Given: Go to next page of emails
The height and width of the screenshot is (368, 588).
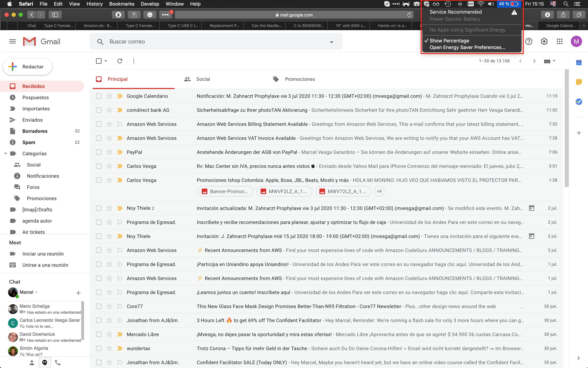Looking at the screenshot, I should (534, 61).
